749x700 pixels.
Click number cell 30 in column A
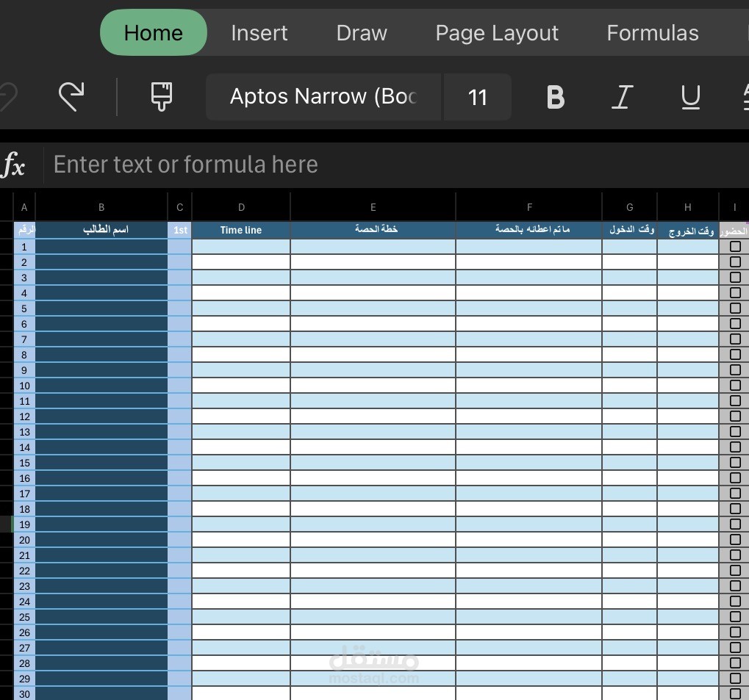pos(24,694)
